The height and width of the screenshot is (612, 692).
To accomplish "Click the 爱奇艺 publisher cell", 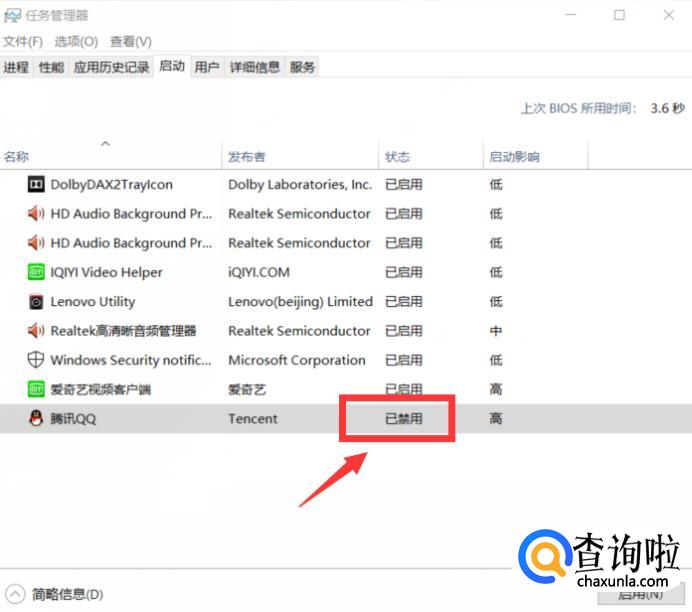I will pos(247,390).
